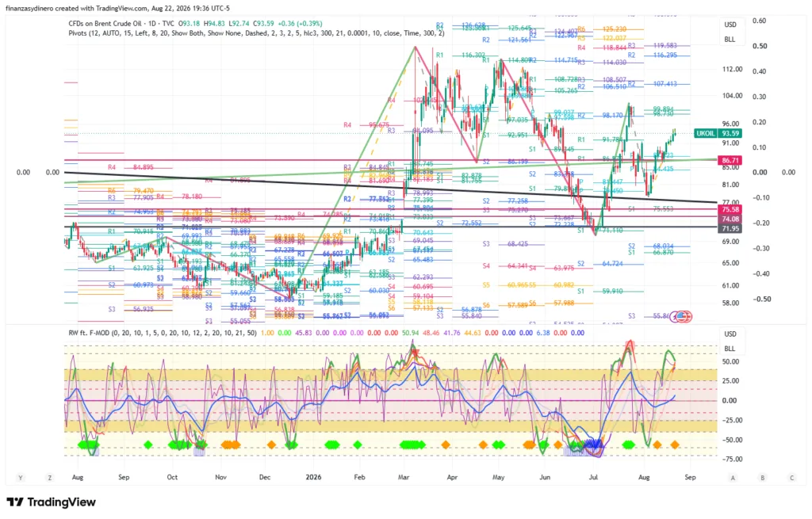
Task: Click the purple 45.83 indicator value
Action: 304,333
